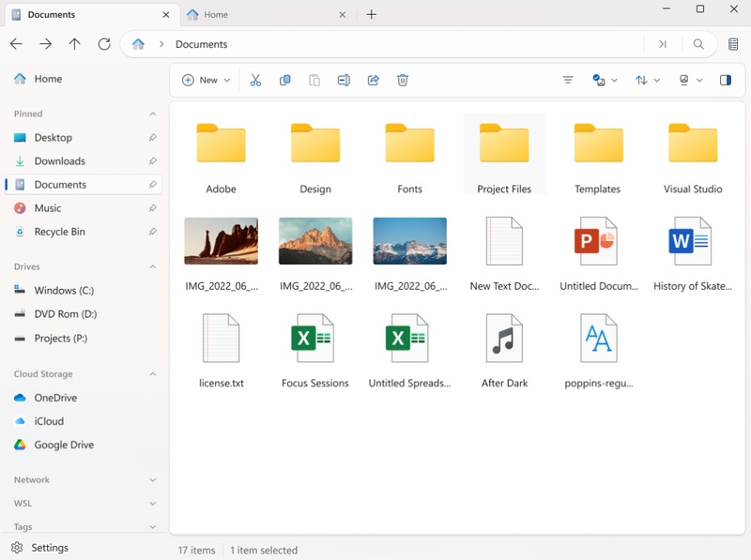751x560 pixels.
Task: Open the New item dropdown
Action: pos(206,81)
